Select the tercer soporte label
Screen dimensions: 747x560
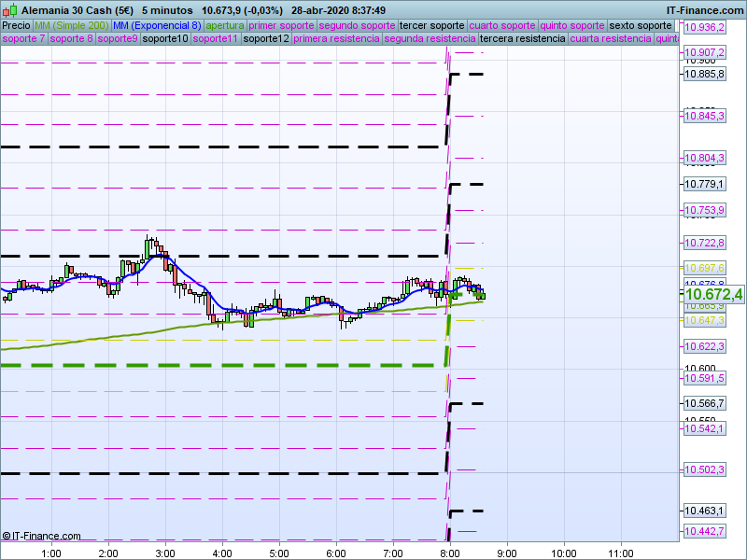(430, 25)
